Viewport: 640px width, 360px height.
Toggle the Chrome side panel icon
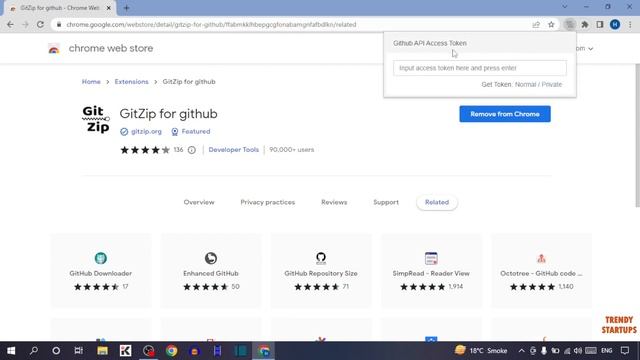[600, 24]
